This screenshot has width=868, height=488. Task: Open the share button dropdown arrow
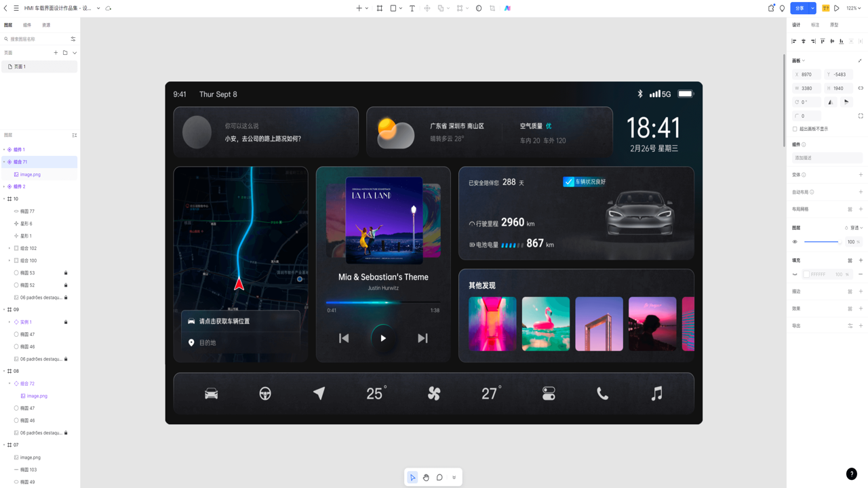(812, 8)
